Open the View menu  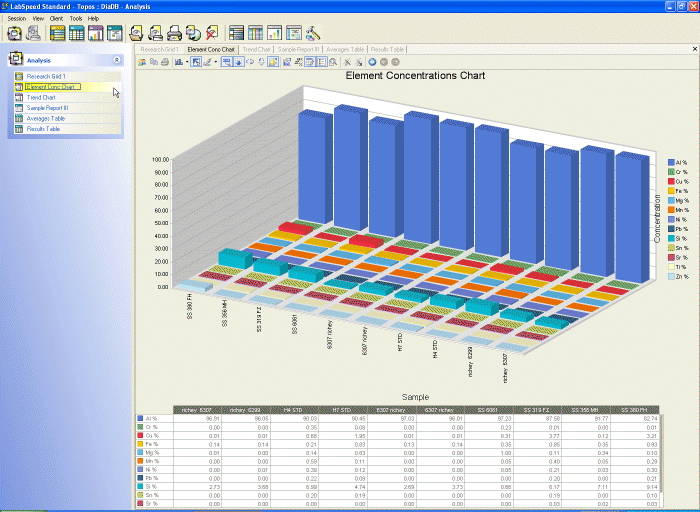coord(38,19)
